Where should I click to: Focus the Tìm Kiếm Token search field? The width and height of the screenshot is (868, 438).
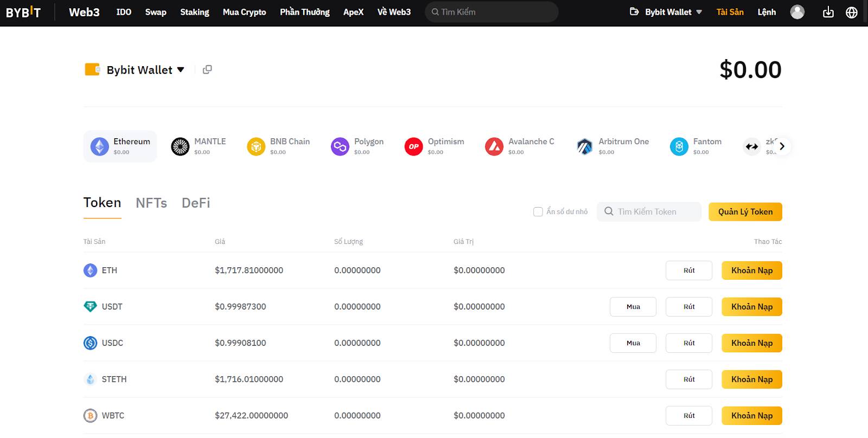coord(649,212)
